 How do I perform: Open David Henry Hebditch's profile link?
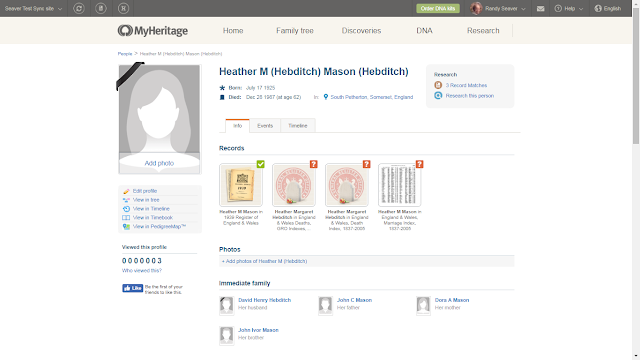(264, 300)
